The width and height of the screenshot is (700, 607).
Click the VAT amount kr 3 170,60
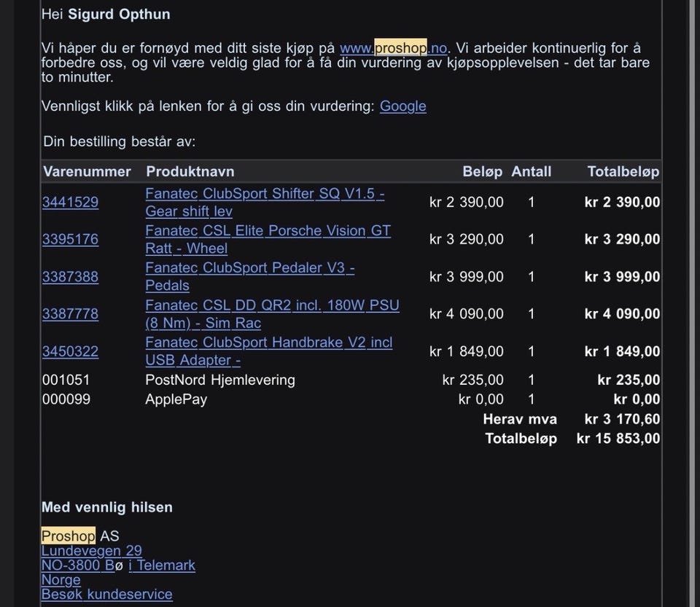coord(622,419)
